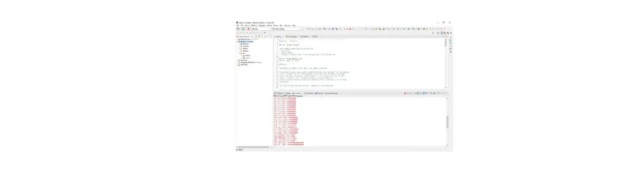
Task: Maximize the Project Explorer view
Action: pyautogui.click(x=271, y=37)
